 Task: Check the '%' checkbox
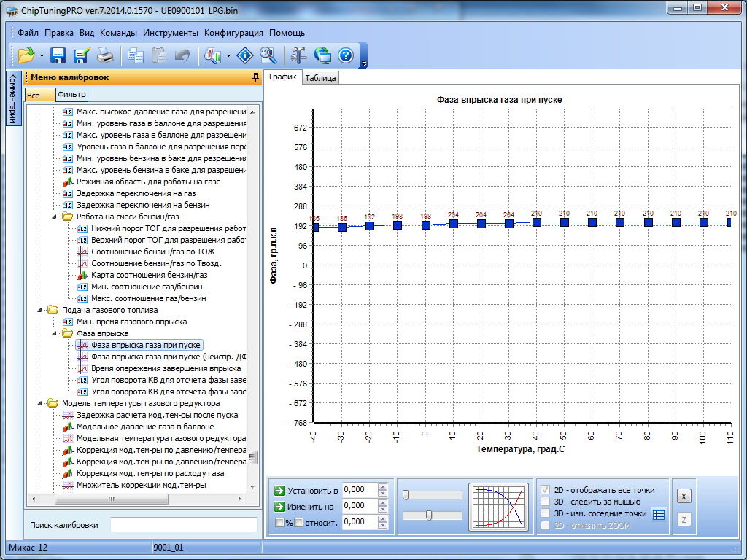tap(279, 522)
